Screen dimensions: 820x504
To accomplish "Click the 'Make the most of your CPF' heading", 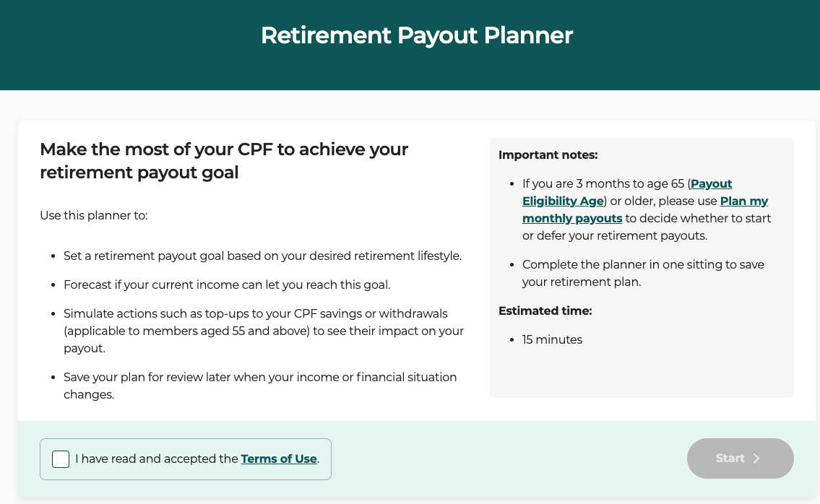I will click(224, 161).
